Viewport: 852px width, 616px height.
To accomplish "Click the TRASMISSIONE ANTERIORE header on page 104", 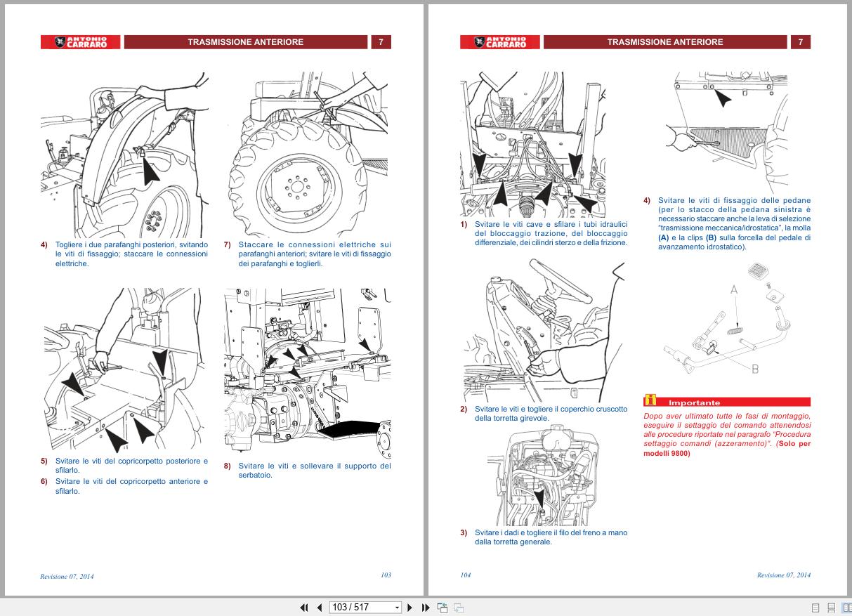I will [x=665, y=42].
